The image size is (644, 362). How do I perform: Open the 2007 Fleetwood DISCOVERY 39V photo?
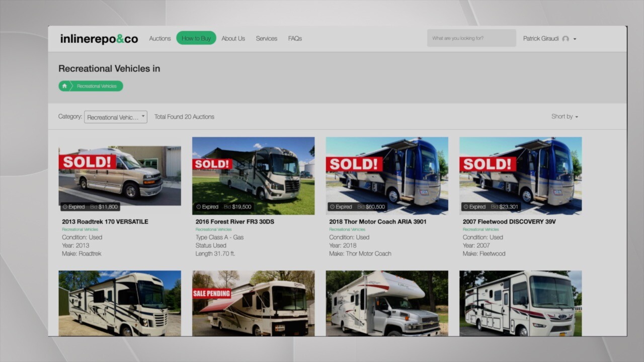(521, 176)
